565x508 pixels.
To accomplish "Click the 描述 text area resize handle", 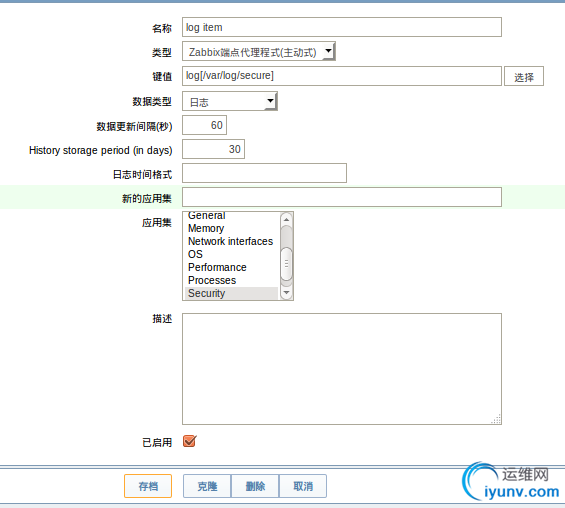I will tap(496, 419).
